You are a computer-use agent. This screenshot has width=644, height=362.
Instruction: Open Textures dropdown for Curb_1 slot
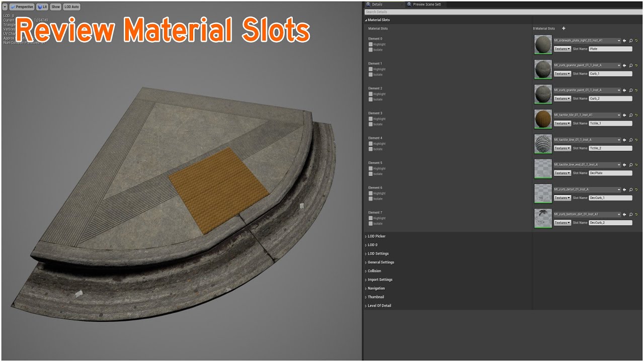pos(562,74)
